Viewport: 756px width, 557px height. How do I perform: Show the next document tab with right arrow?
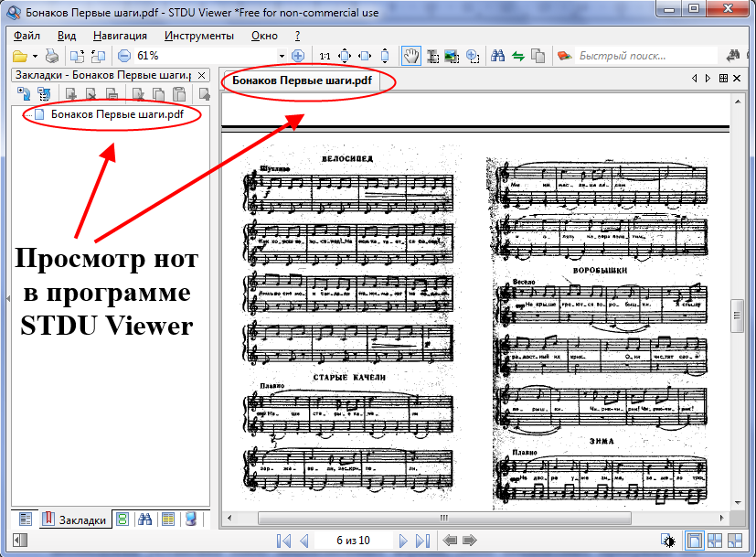[708, 78]
